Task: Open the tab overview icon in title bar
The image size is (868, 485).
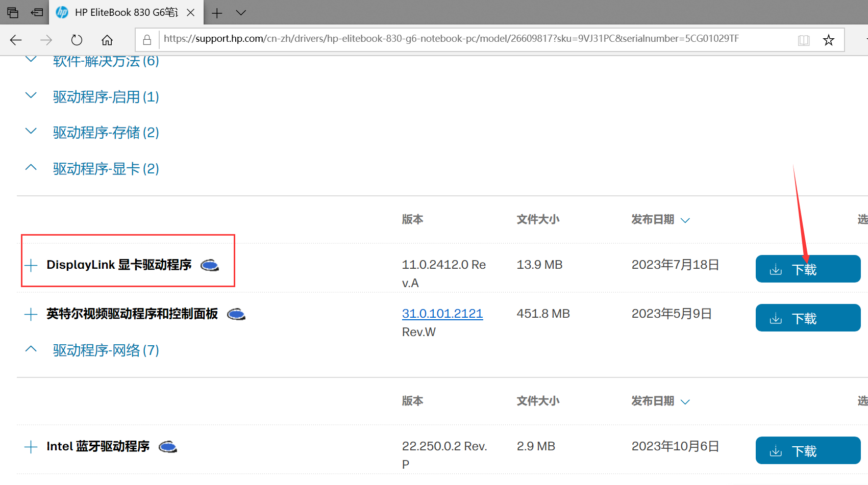Action: coord(12,12)
